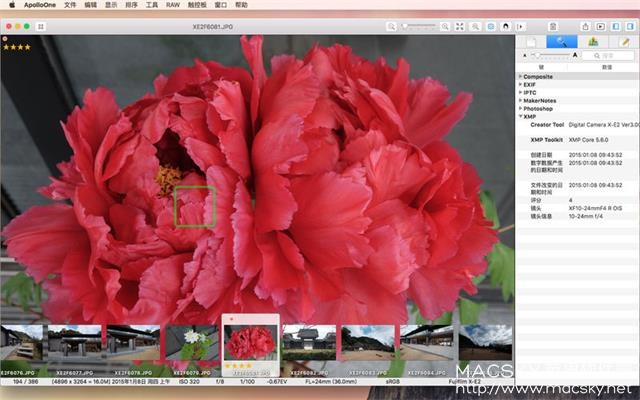Click the actual size magnifier icon
Viewport: 640px width, 400px height.
475,27
